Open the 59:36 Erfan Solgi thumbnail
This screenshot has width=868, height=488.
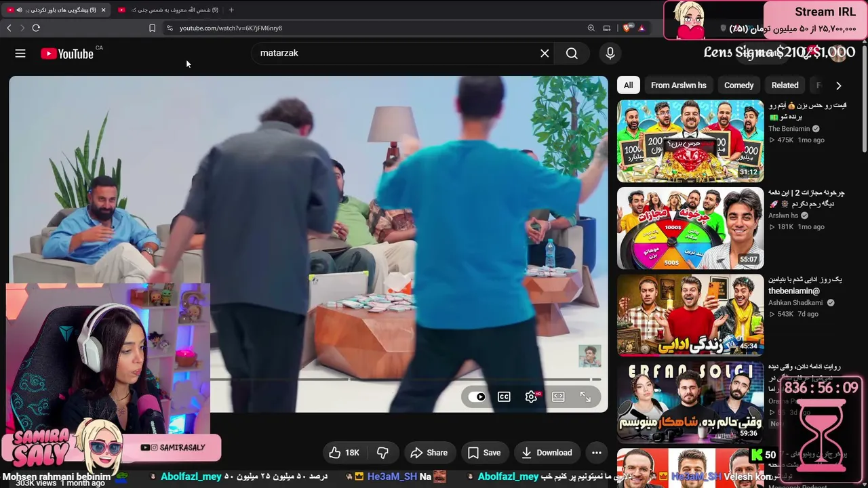(x=690, y=402)
